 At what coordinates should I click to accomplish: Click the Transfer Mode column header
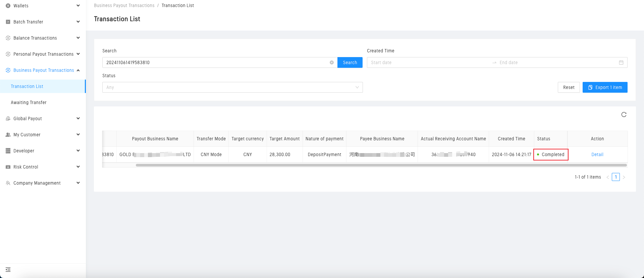pyautogui.click(x=211, y=139)
